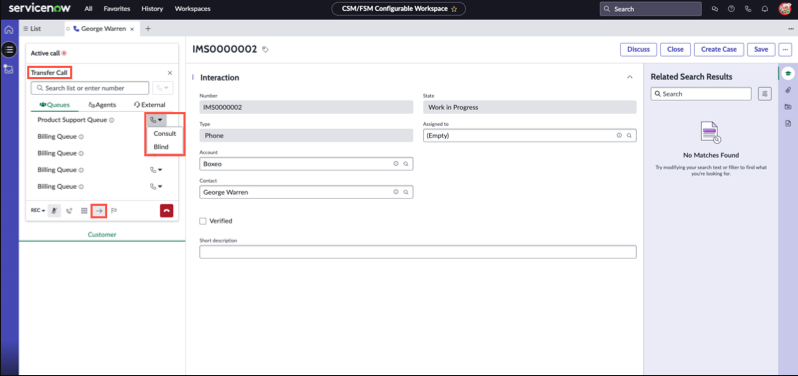
Task: Click the Account field containing Boxeo
Action: click(306, 164)
